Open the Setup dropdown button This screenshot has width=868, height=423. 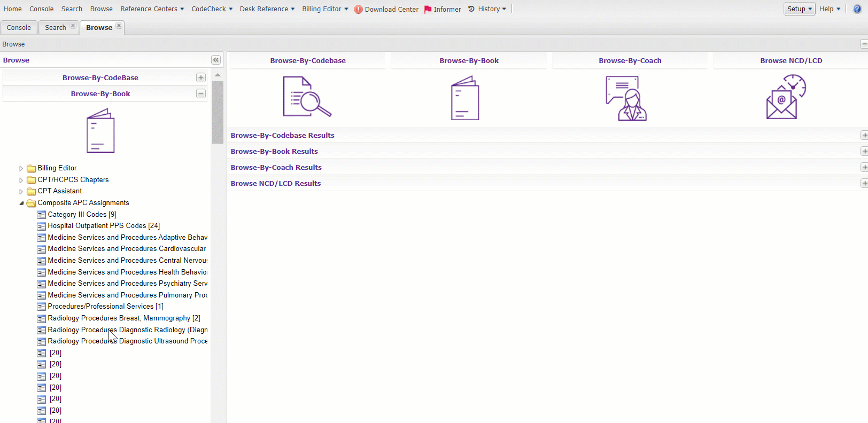(799, 9)
